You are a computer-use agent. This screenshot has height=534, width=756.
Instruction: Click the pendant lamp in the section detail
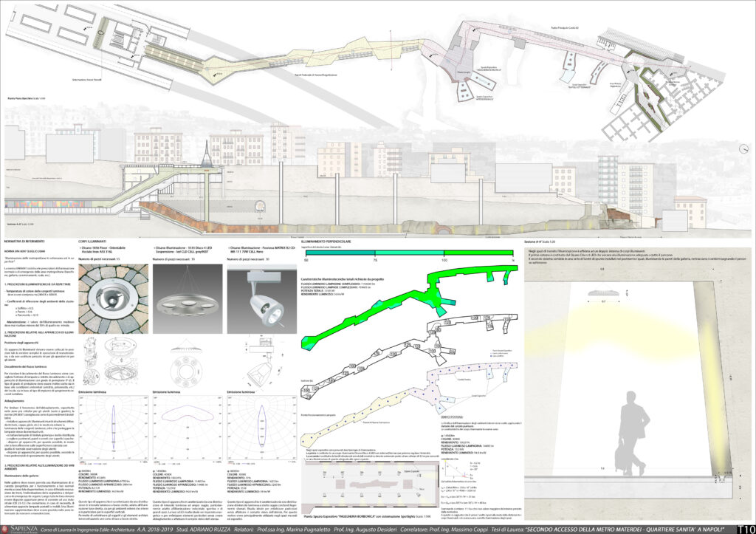click(602, 293)
